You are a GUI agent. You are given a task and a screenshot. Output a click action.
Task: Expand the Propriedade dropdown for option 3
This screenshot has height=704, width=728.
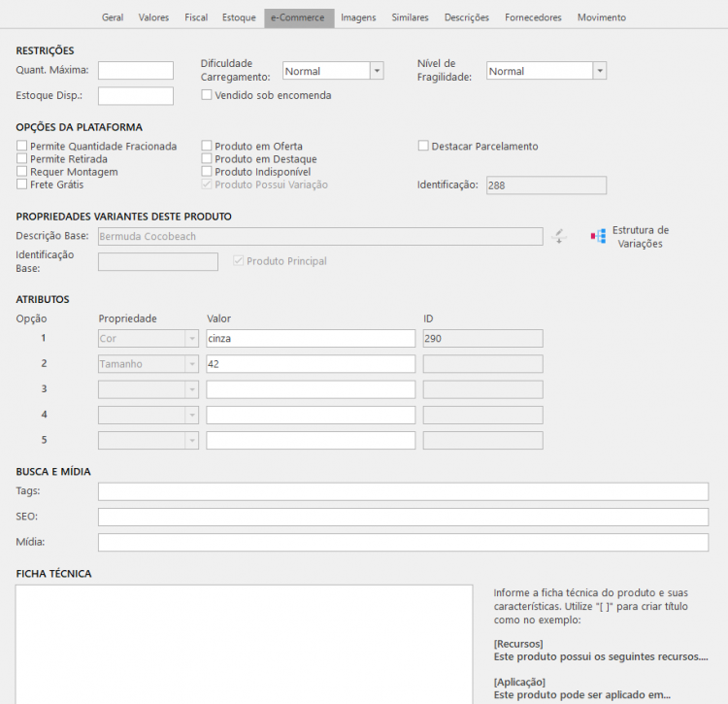(192, 389)
